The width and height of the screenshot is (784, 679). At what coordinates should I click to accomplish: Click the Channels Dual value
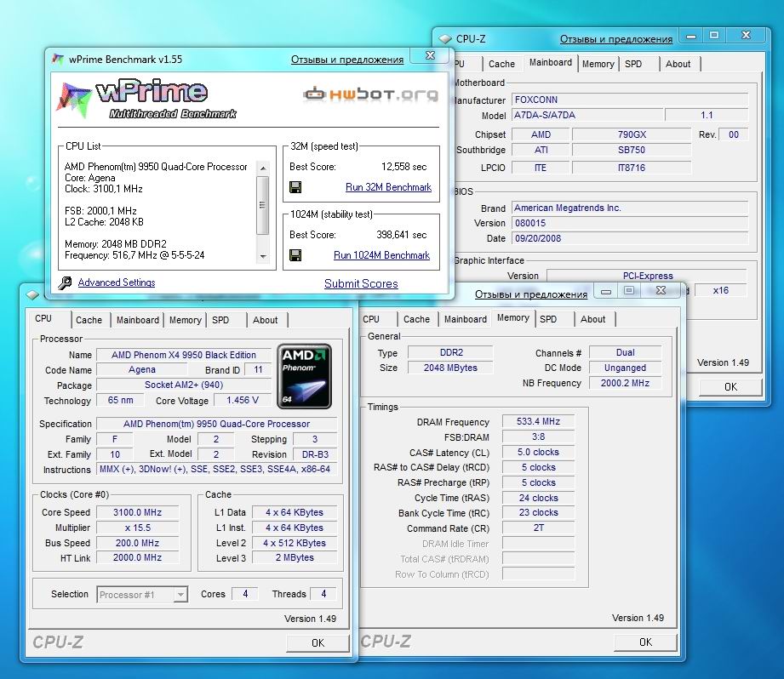(625, 353)
